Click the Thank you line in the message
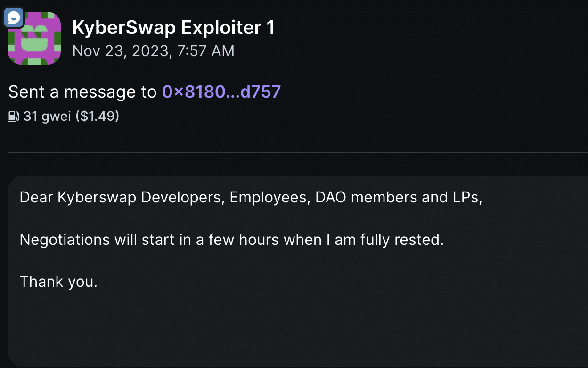Image resolution: width=588 pixels, height=368 pixels. pyautogui.click(x=58, y=281)
